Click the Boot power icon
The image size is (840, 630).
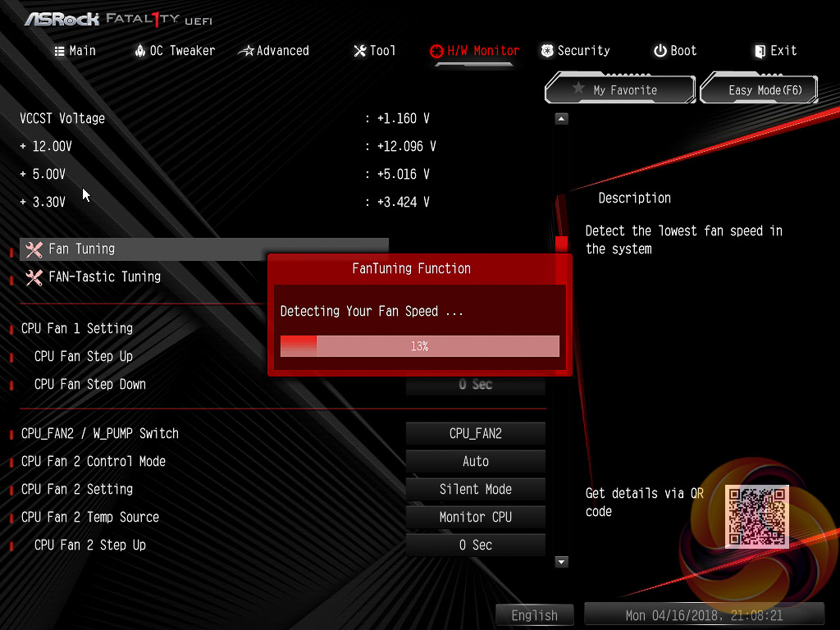660,51
